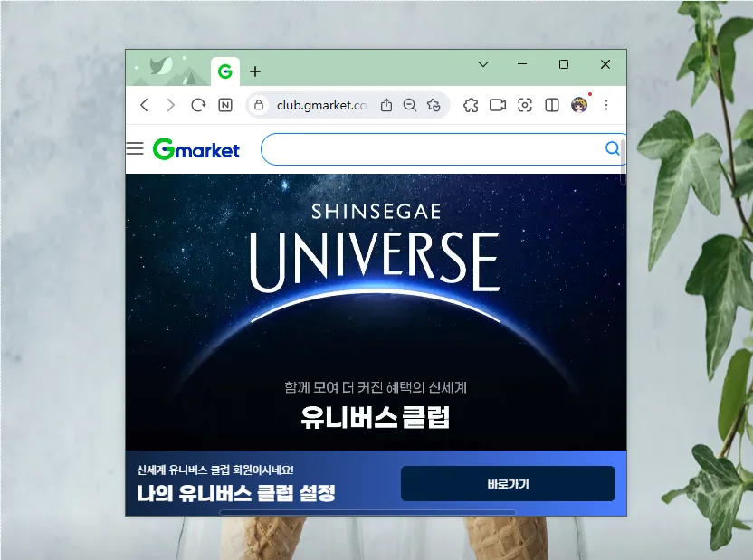Open the N home button
Viewport: 753px width, 560px height.
coord(225,105)
